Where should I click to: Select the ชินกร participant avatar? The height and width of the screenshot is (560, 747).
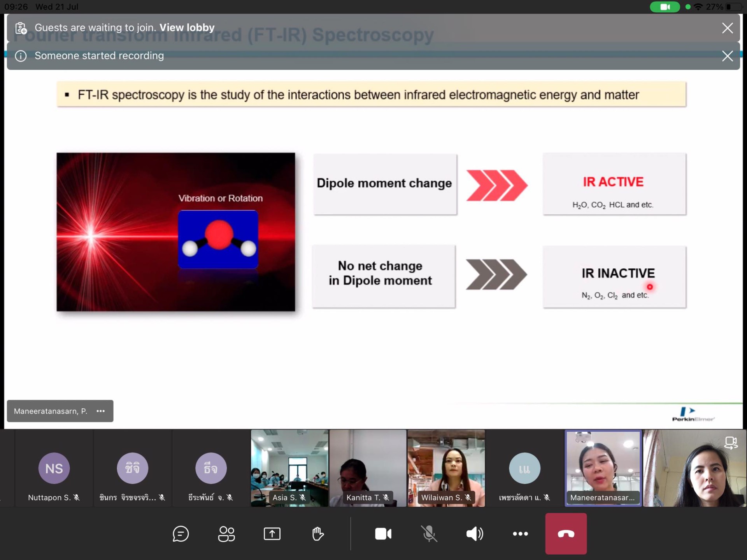(x=132, y=468)
